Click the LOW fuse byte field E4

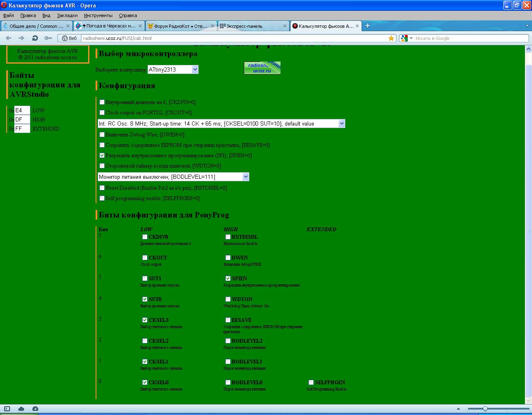(x=22, y=111)
